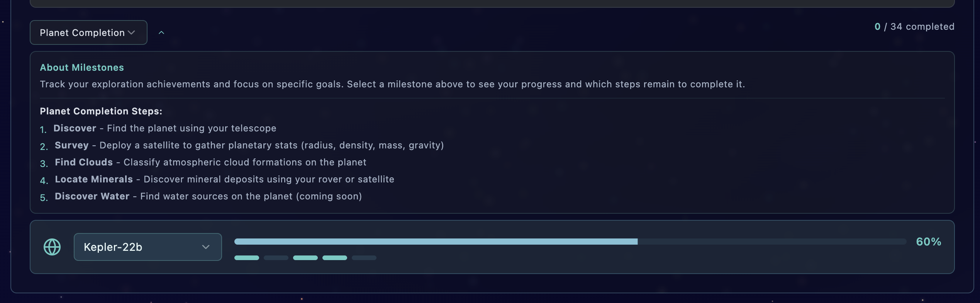Open the Planet Completion milestone dropdown
980x303 pixels.
[x=88, y=32]
